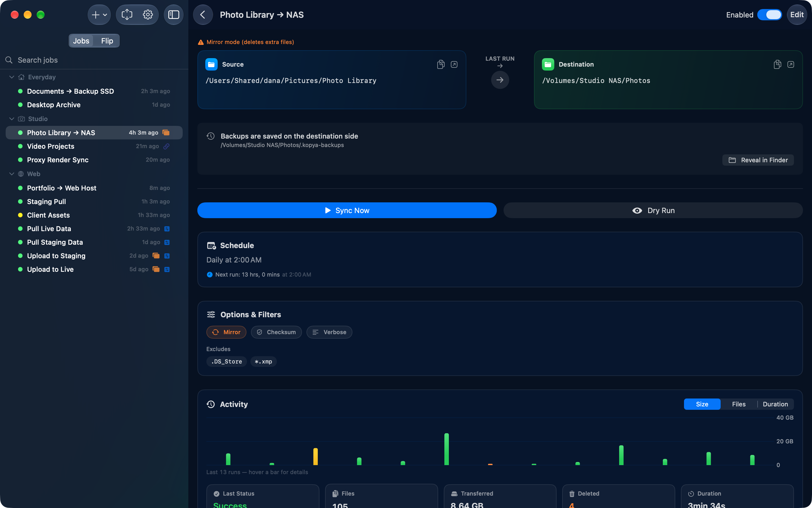The image size is (812, 508).
Task: Go back with the chevron button
Action: pos(203,15)
